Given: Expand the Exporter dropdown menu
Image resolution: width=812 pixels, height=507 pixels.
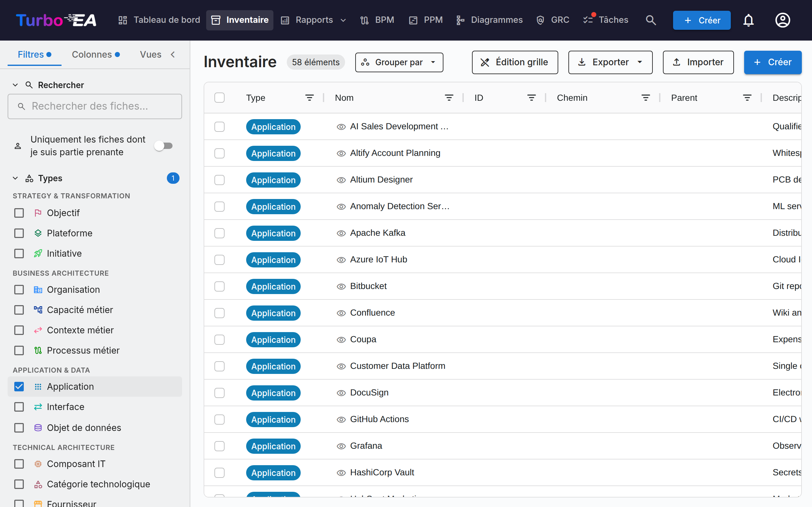Looking at the screenshot, I should [x=610, y=62].
